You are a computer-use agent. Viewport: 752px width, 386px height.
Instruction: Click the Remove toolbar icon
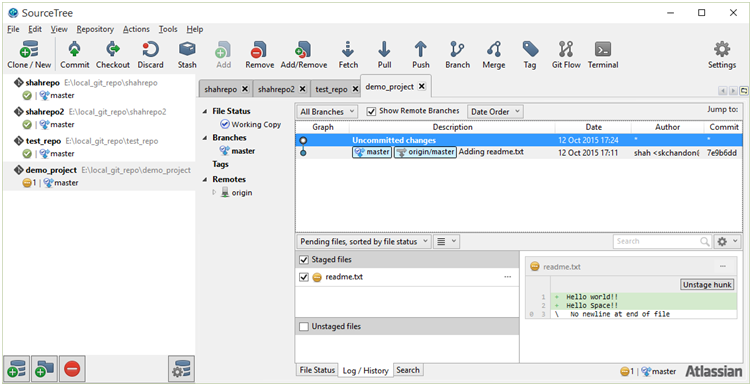(x=259, y=55)
